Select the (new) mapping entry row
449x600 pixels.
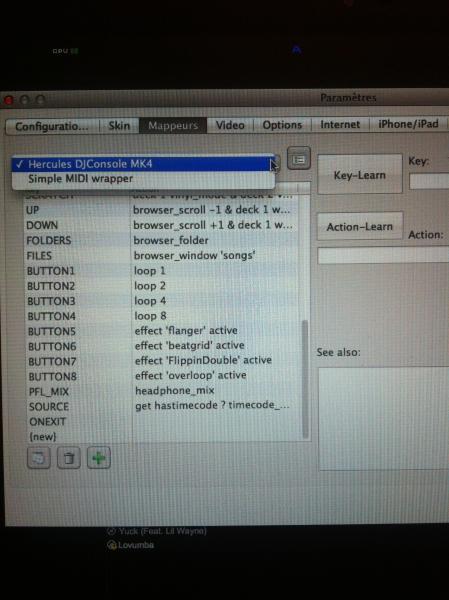pyautogui.click(x=163, y=436)
